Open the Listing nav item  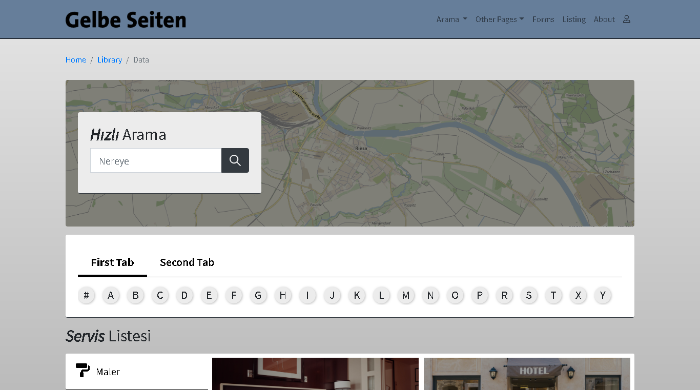click(574, 19)
